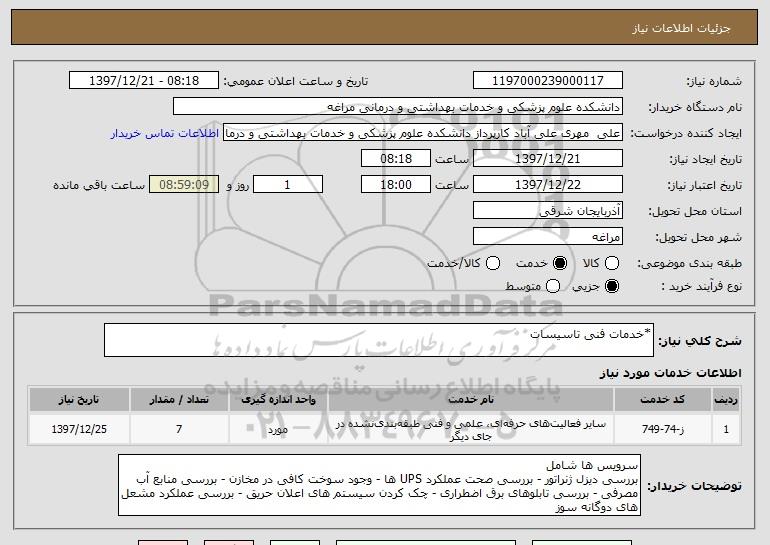Select the جزیی purchase type radio
Viewport: 770px width, 545px height.
pyautogui.click(x=612, y=286)
